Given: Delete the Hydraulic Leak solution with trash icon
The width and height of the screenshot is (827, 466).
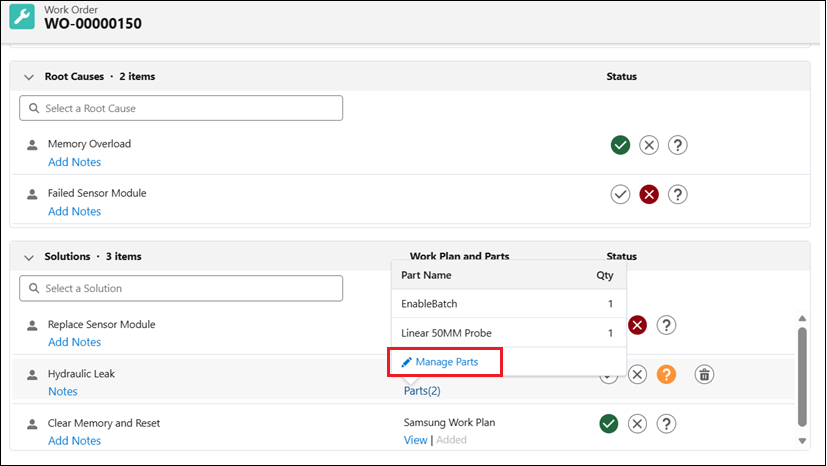Looking at the screenshot, I should tap(704, 374).
